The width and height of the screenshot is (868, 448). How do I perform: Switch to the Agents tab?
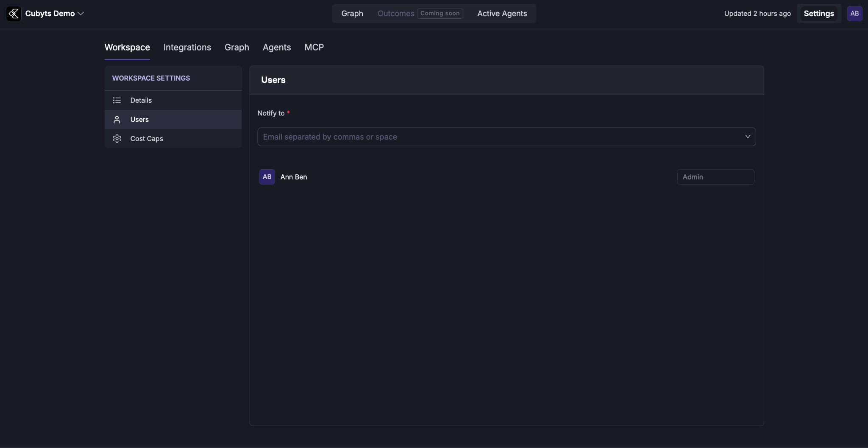click(277, 48)
